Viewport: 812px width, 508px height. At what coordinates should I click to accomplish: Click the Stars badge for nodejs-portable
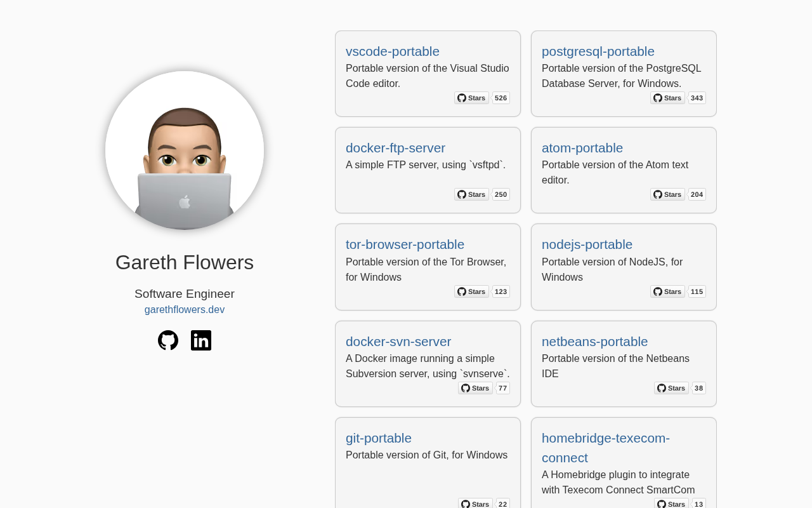click(667, 291)
